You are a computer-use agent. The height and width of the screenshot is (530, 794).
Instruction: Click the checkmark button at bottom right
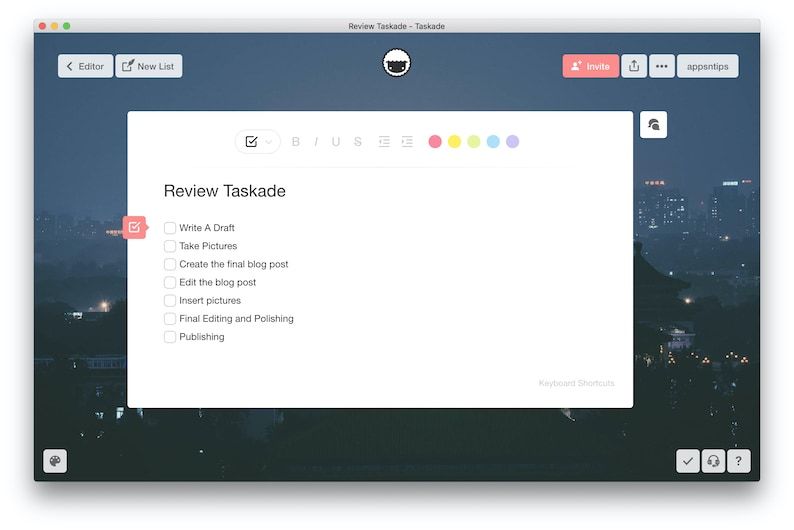[x=687, y=461]
